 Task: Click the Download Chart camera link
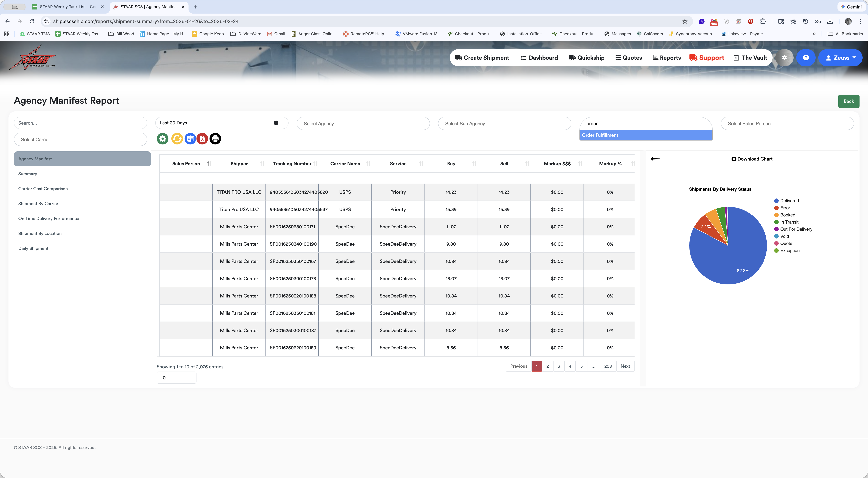coord(752,159)
